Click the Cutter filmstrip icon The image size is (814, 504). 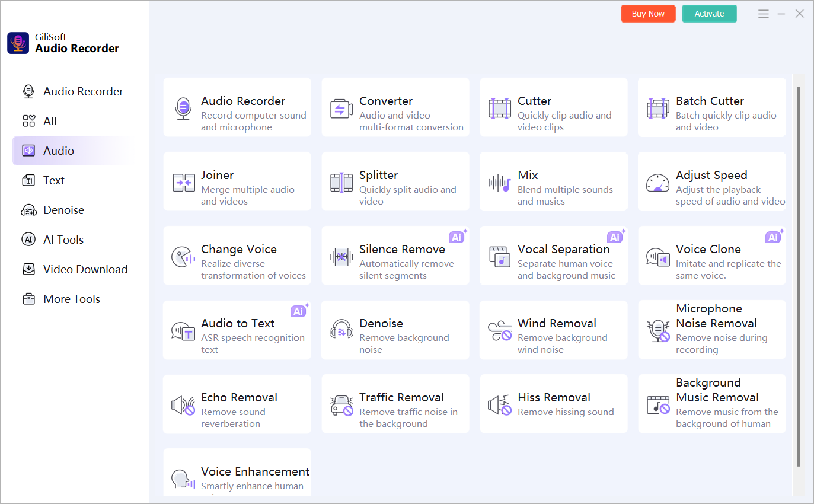pos(500,109)
